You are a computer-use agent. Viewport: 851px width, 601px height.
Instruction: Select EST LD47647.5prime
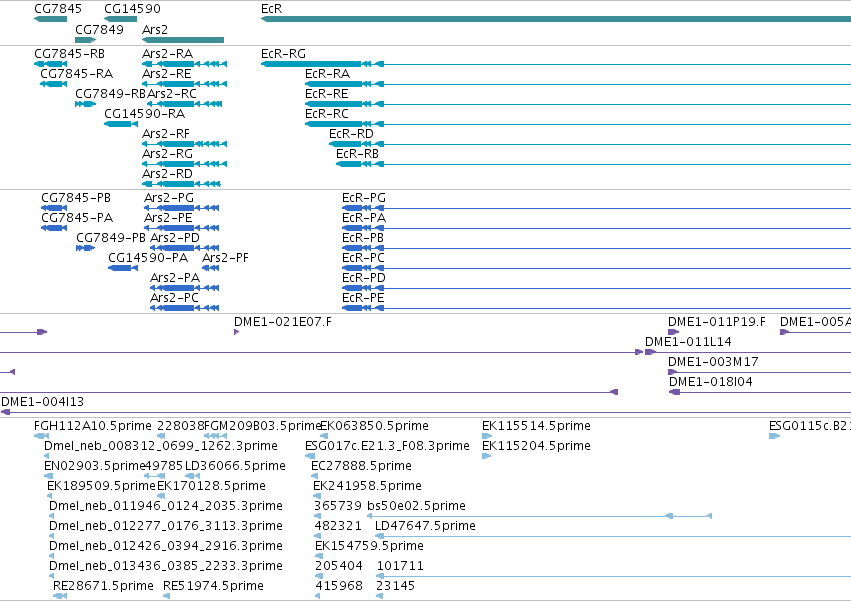(425, 527)
